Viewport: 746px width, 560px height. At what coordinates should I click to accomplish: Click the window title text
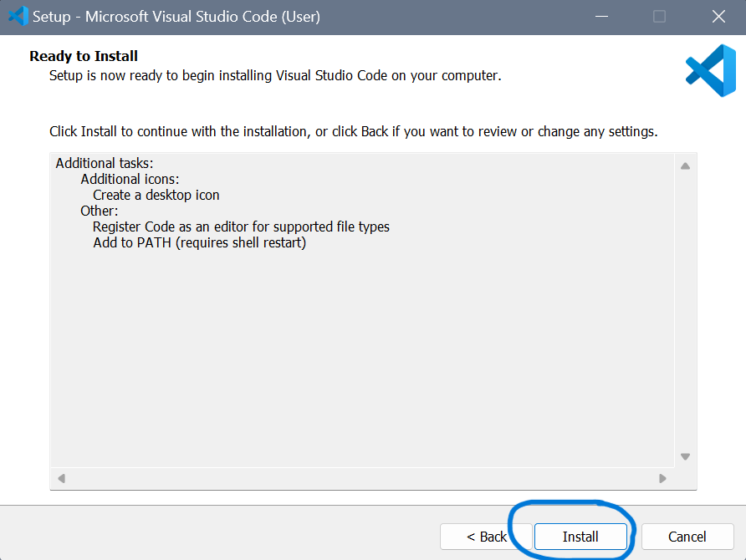[176, 17]
